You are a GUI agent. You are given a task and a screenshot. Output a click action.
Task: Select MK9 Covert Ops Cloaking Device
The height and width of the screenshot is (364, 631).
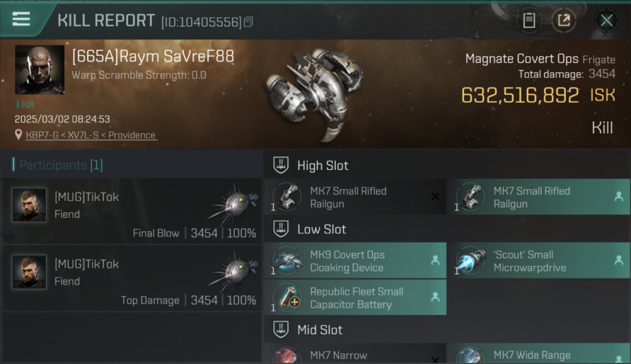point(355,261)
